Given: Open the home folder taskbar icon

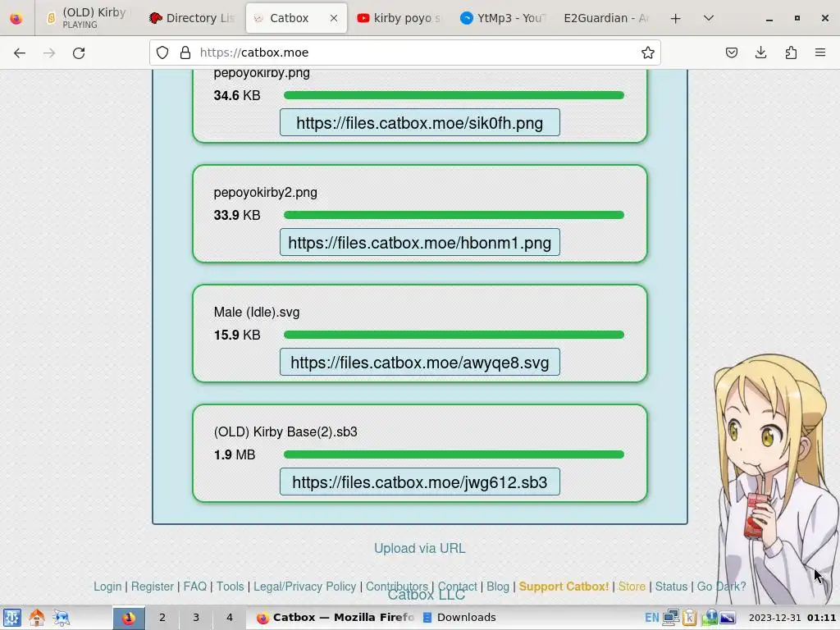Looking at the screenshot, I should click(x=36, y=618).
